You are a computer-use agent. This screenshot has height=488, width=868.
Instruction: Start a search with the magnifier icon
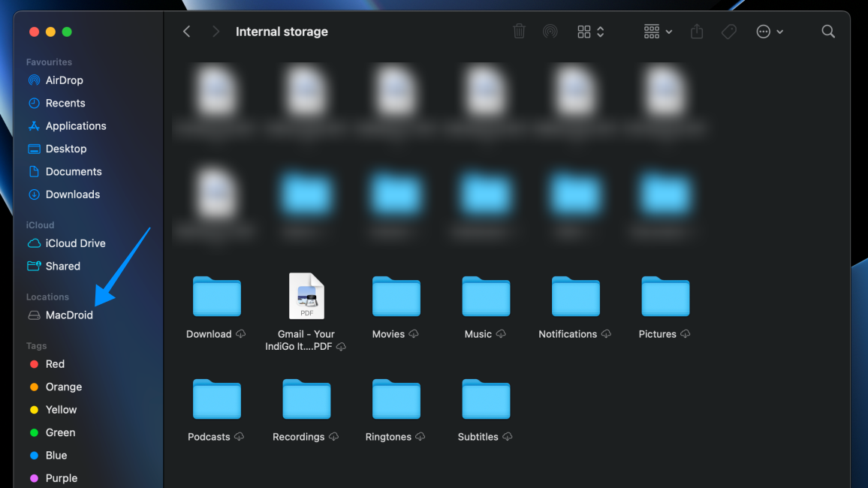828,32
